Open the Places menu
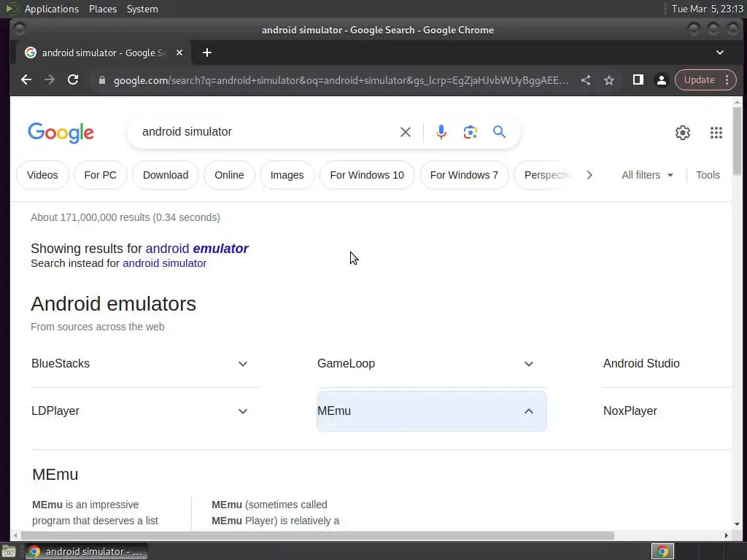This screenshot has width=747, height=560. [x=103, y=9]
